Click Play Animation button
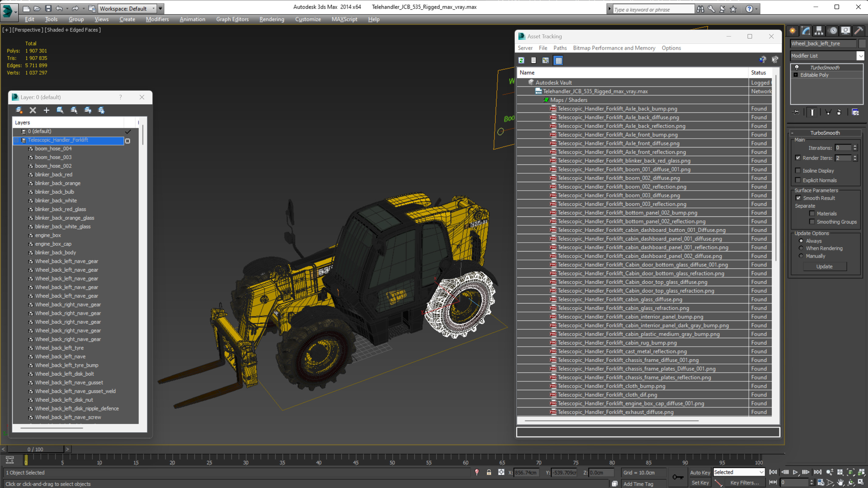Screen dimensions: 868x488 coord(795,472)
